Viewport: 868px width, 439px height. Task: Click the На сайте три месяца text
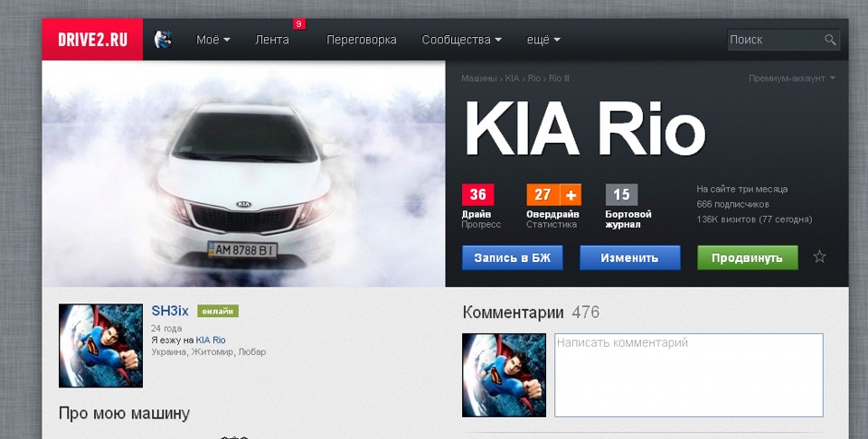[741, 189]
